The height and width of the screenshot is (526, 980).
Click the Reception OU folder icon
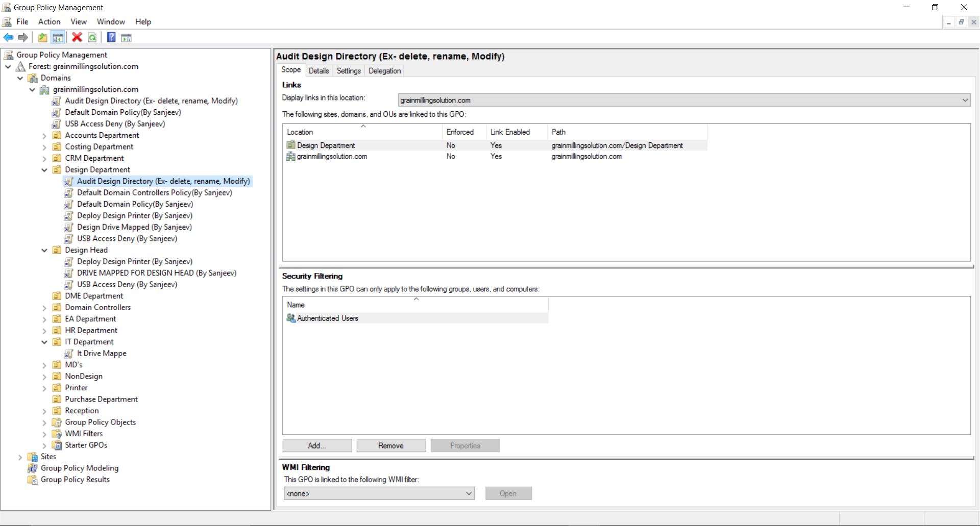[57, 411]
